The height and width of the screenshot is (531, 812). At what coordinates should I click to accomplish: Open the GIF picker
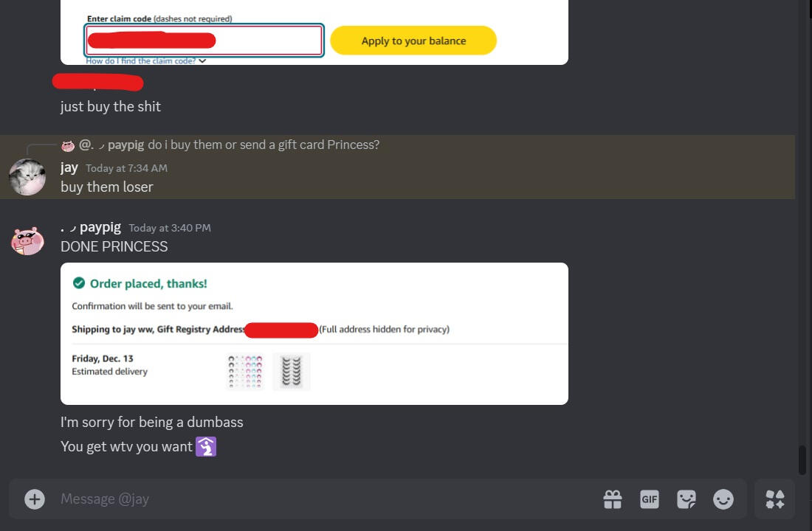click(x=650, y=499)
